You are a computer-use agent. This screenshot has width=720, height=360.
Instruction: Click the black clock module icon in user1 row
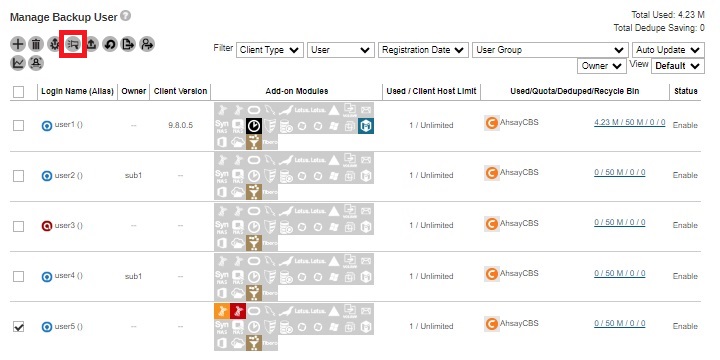pyautogui.click(x=254, y=126)
